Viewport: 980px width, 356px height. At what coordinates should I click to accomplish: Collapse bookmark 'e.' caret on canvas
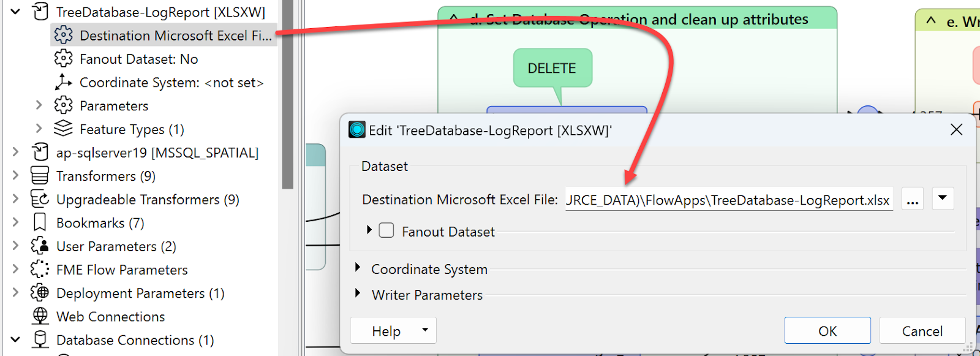(931, 20)
